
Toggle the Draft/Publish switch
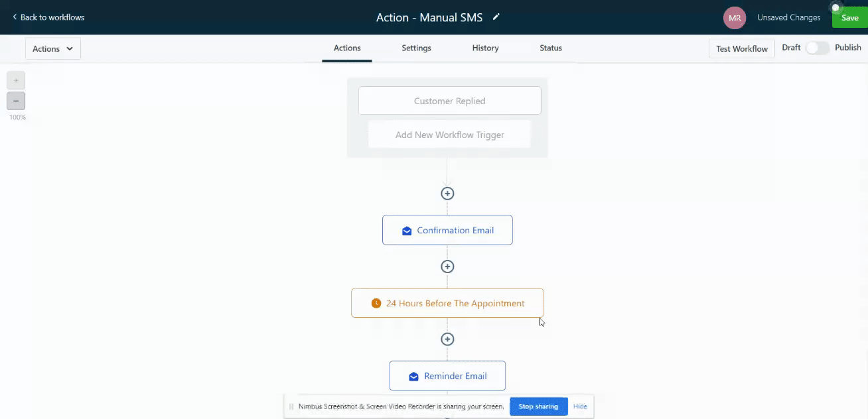pyautogui.click(x=818, y=48)
